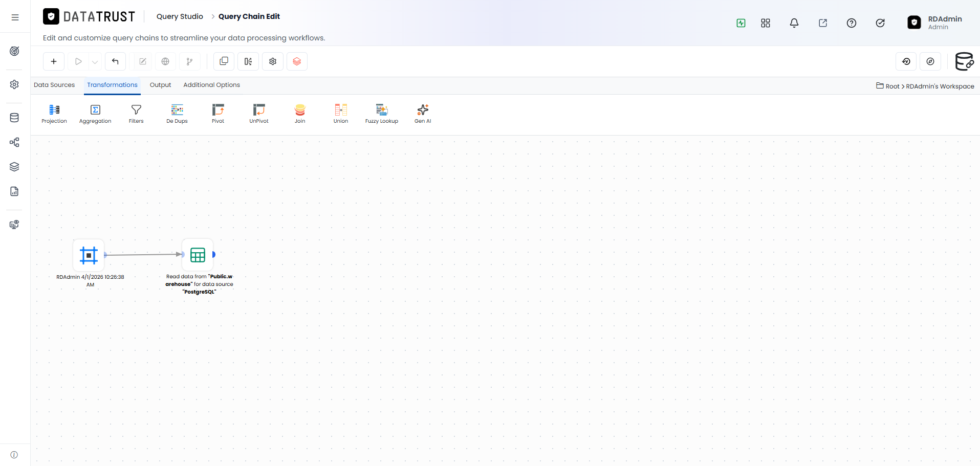Add a Projection transformation
The width and height of the screenshot is (980, 466).
point(54,114)
